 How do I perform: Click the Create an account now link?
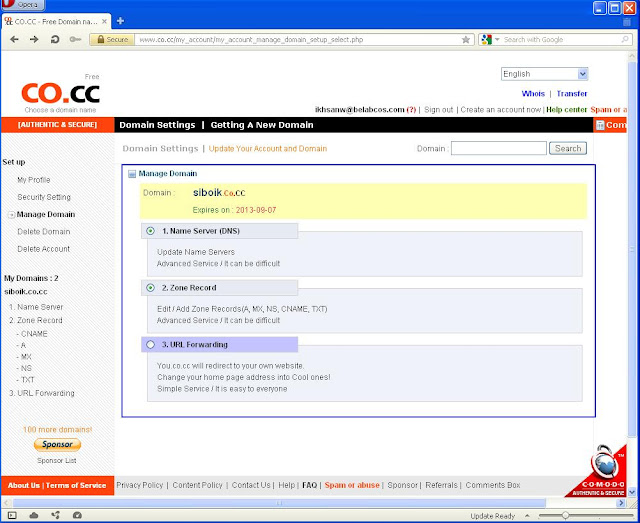coord(500,110)
